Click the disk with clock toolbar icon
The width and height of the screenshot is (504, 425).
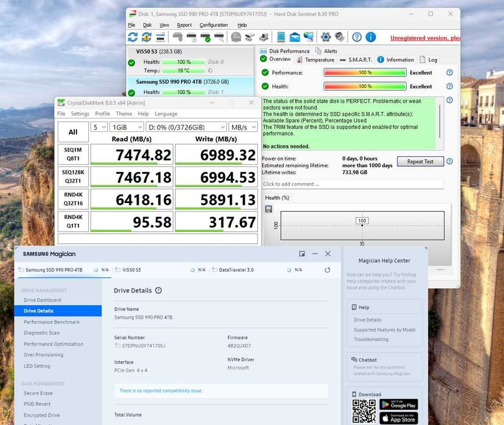point(192,37)
